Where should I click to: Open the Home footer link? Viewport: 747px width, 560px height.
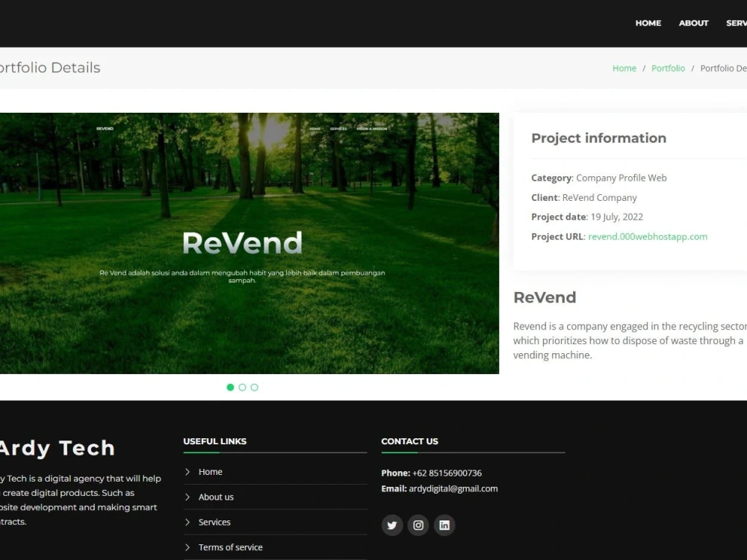click(x=210, y=472)
